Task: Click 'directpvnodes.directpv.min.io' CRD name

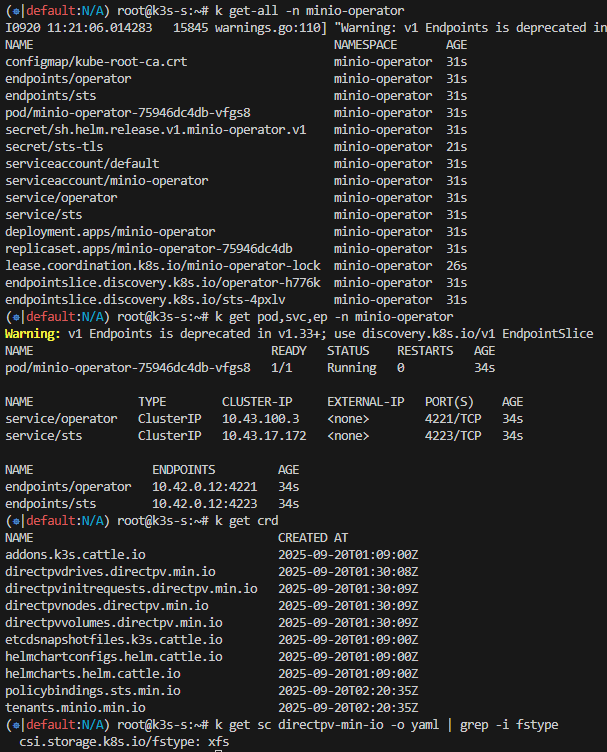Action: click(106, 606)
